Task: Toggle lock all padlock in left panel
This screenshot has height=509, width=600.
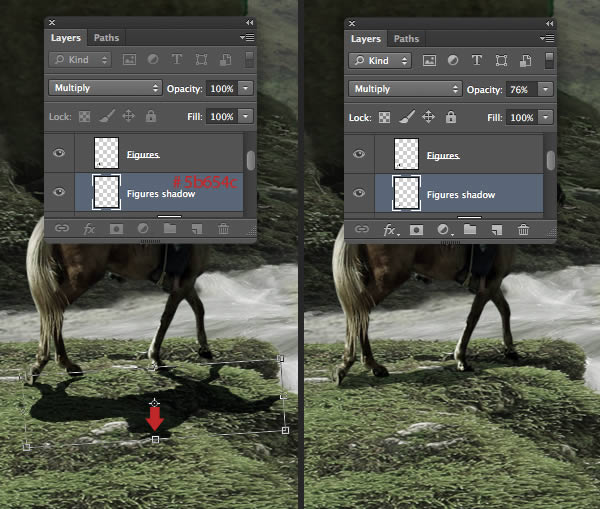Action: (x=151, y=116)
